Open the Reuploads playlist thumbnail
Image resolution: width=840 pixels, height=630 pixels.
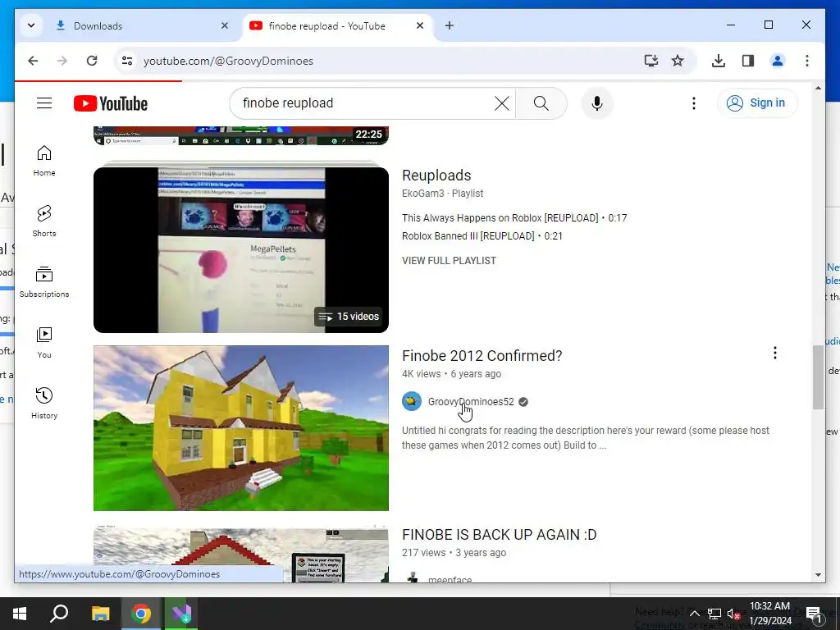click(241, 249)
